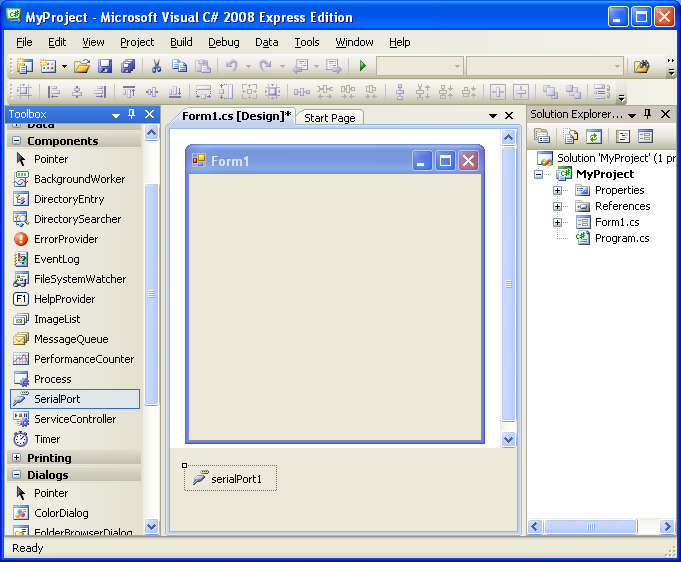This screenshot has height=562, width=681.
Task: Open the File menu
Action: tap(24, 42)
